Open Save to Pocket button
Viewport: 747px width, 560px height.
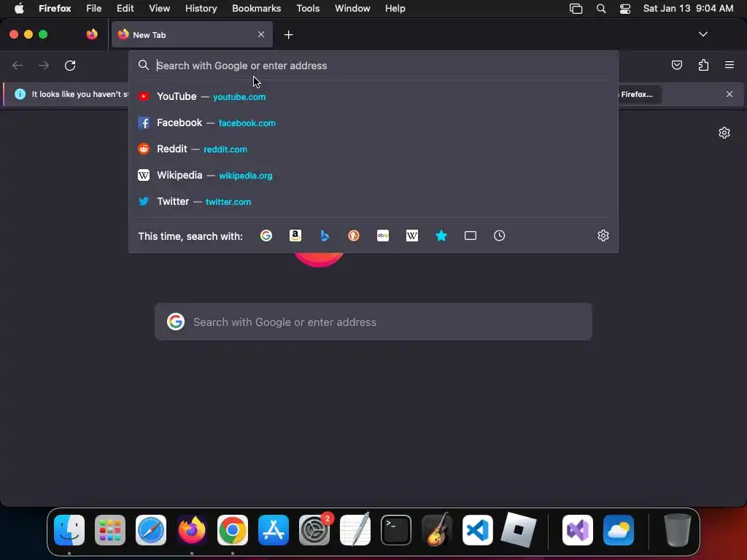pyautogui.click(x=676, y=65)
